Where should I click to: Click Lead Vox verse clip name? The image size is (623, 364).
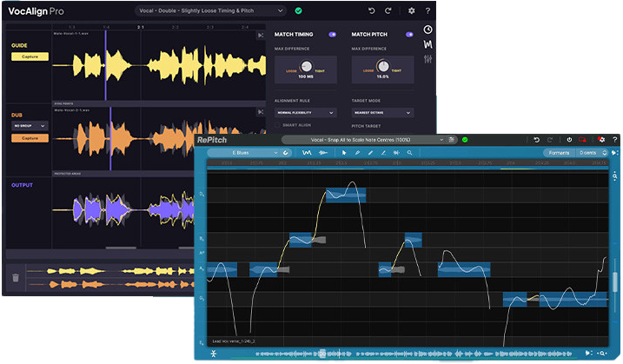coord(234,341)
